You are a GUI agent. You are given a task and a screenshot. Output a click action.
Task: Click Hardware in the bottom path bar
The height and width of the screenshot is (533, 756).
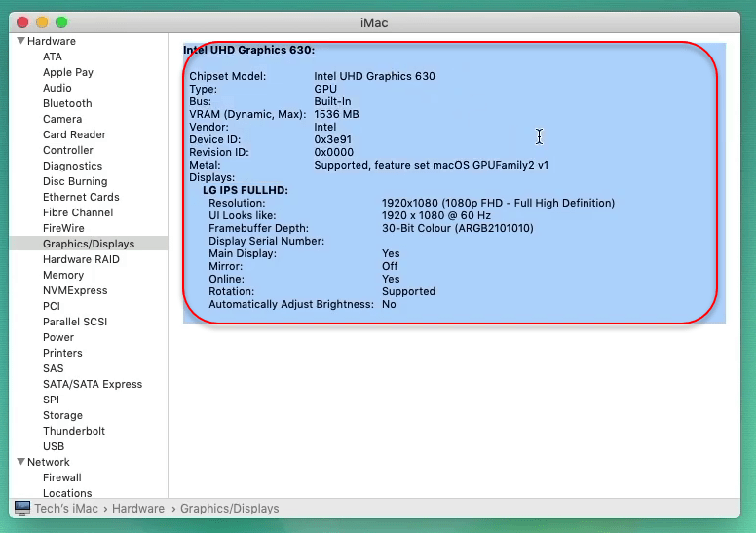[x=138, y=509]
